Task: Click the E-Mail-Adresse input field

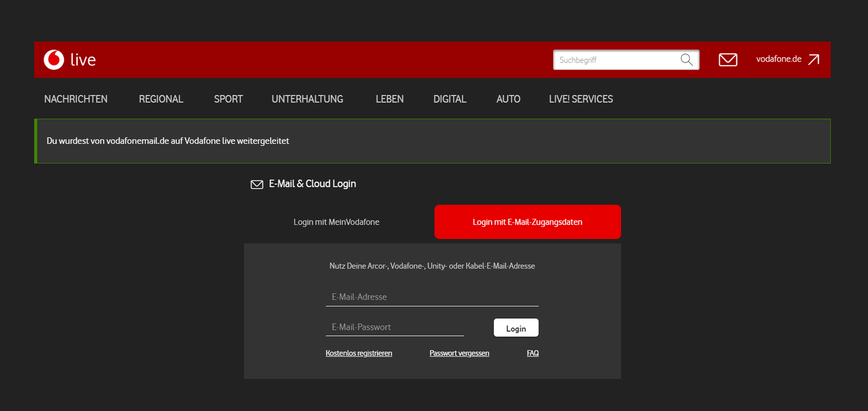Action: 432,297
